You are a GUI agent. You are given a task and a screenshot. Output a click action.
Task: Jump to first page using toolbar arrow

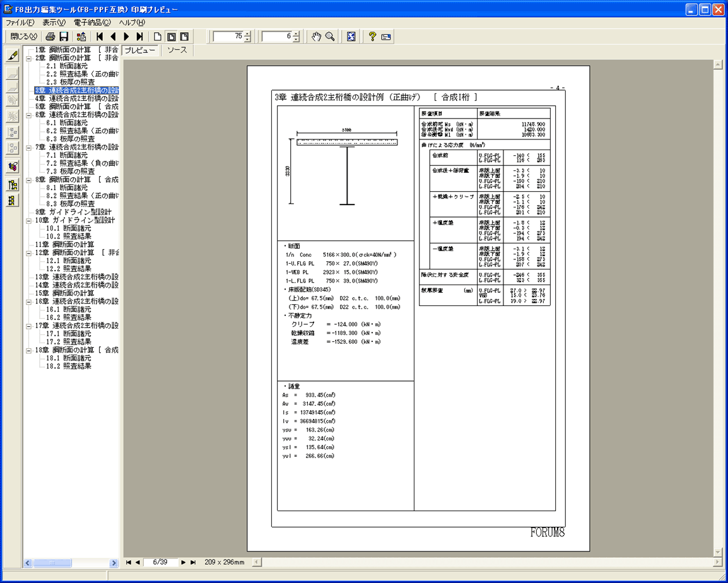tap(100, 37)
